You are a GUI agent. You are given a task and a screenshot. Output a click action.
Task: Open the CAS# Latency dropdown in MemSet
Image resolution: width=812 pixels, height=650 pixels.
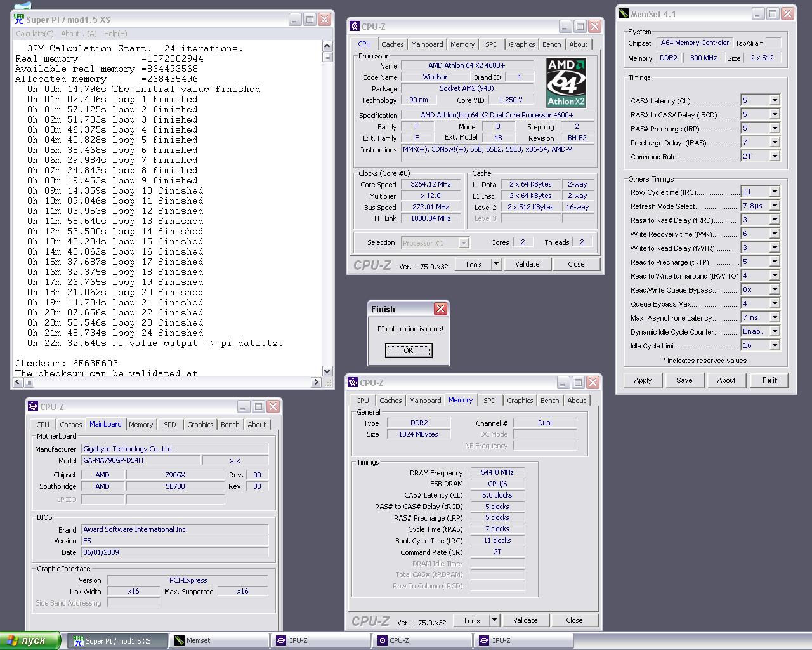pos(775,100)
